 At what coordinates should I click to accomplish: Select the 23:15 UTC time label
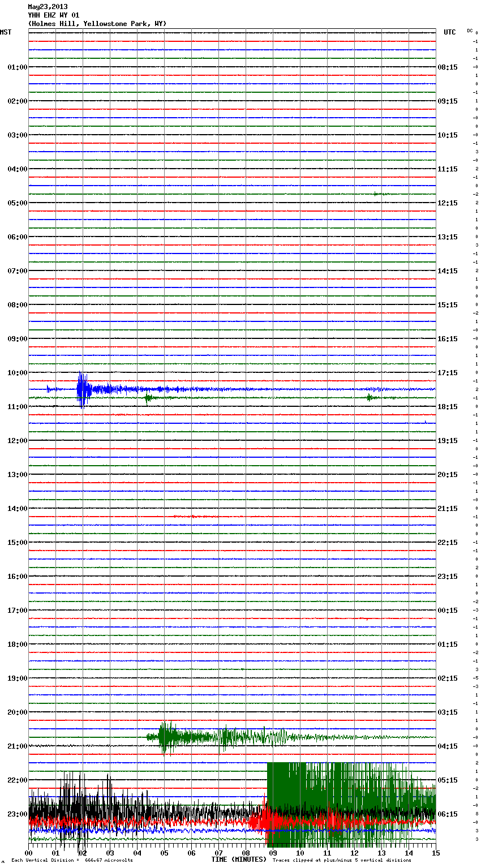tap(448, 577)
